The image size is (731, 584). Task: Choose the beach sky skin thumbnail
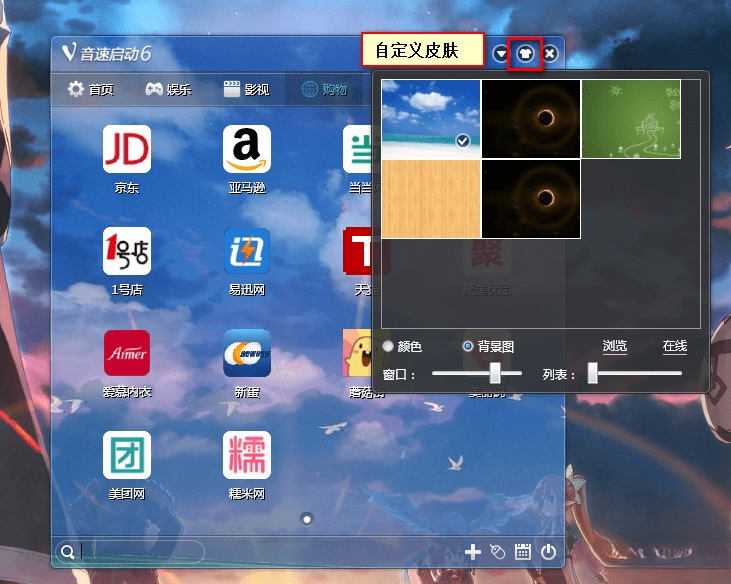click(x=431, y=119)
